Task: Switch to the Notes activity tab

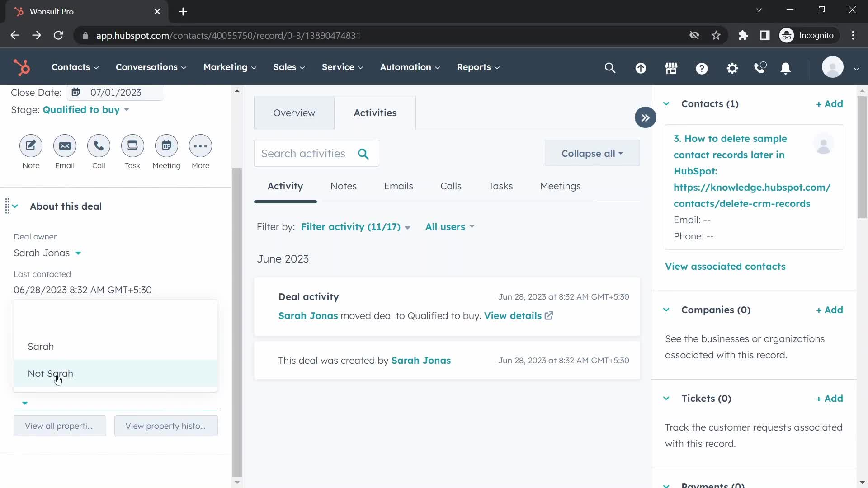Action: point(343,186)
